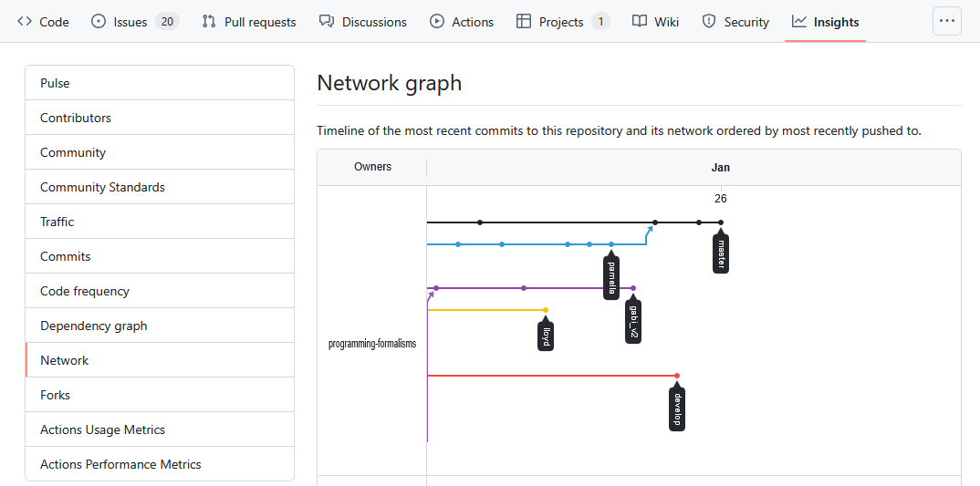Select the Insights tab
The image size is (980, 486).
825,22
